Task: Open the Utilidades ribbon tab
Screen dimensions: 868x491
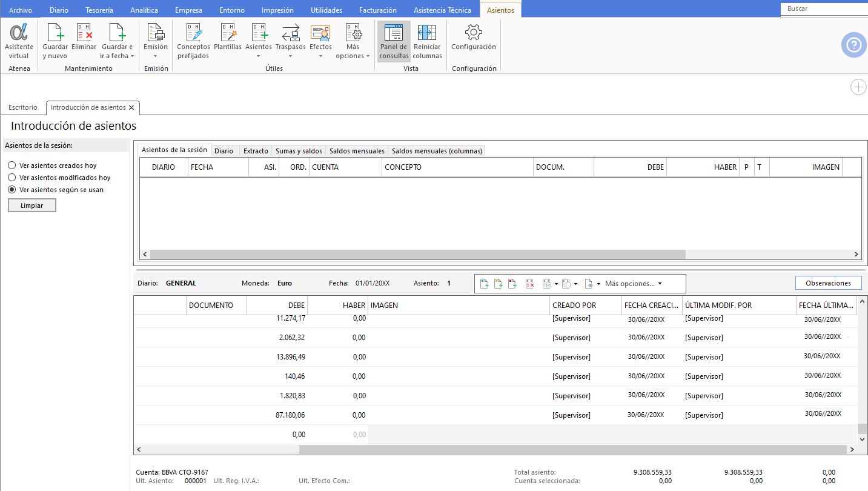Action: coord(326,10)
